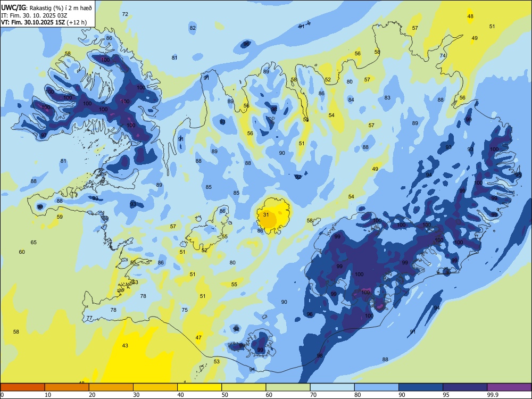Click the '47' humidity value
Image resolution: width=532 pixels, height=399 pixels.
pyautogui.click(x=198, y=337)
